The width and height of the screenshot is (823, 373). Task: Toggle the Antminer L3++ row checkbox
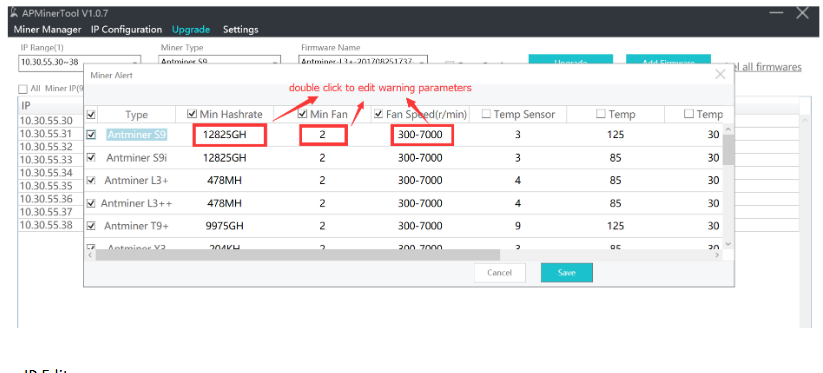(x=91, y=203)
